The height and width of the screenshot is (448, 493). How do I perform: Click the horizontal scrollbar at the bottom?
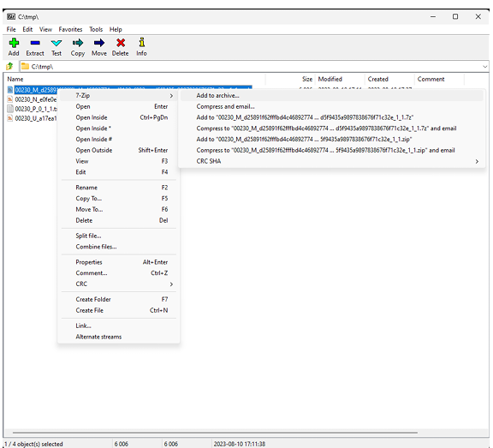click(x=215, y=433)
